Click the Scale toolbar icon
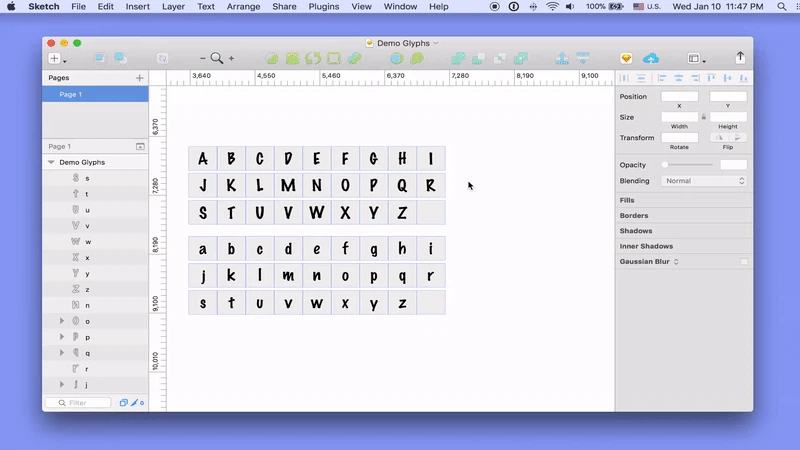 coord(417,58)
